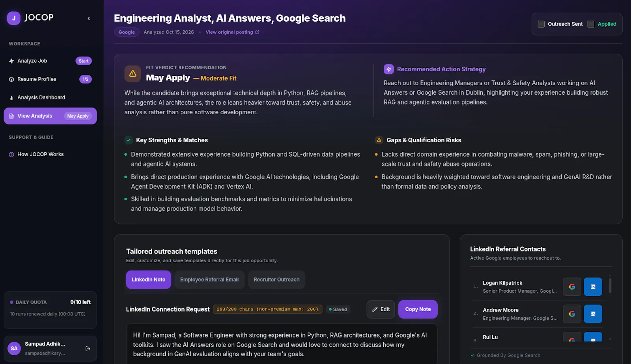Image resolution: width=631 pixels, height=364 pixels.
Task: Open Resume Profiles page
Action: pos(50,79)
